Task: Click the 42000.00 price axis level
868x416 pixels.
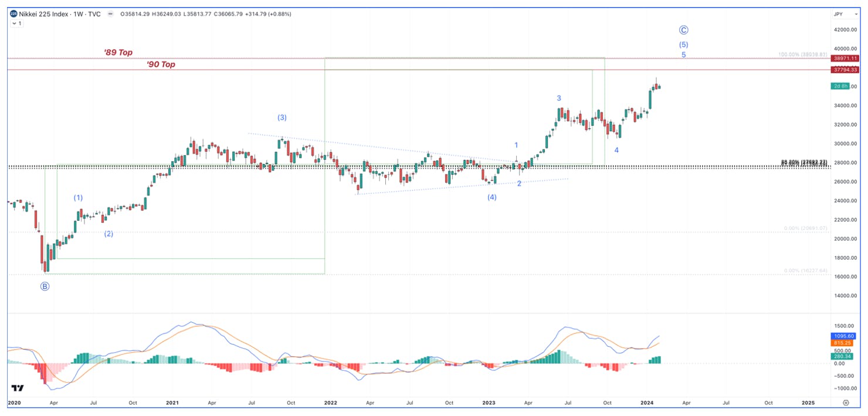Action: pyautogui.click(x=846, y=29)
